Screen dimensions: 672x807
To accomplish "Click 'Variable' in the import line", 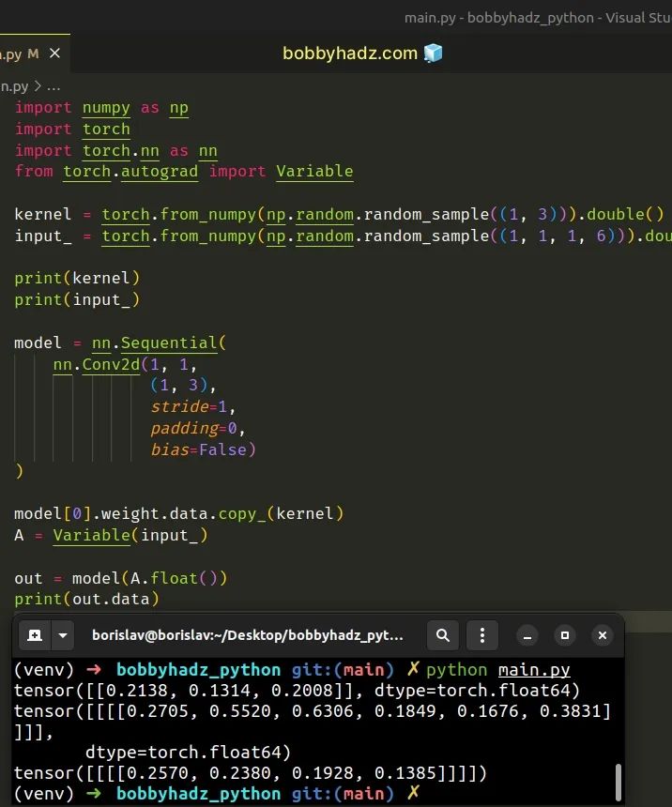I will (x=314, y=172).
